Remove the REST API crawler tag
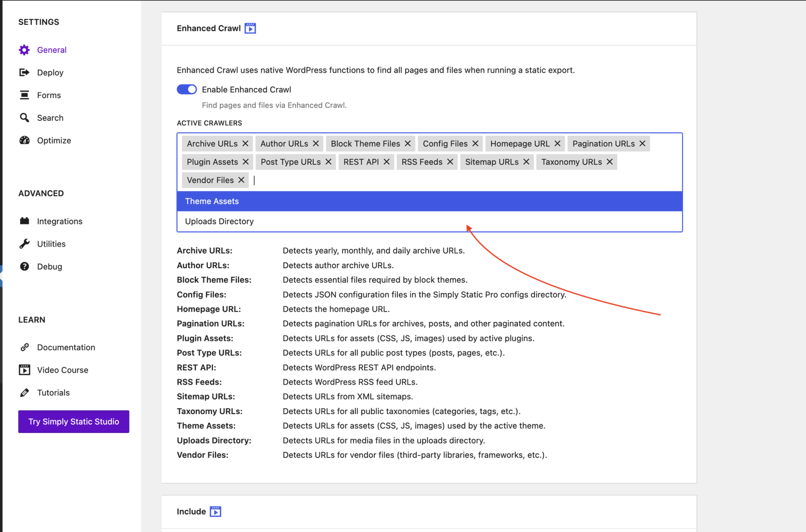The width and height of the screenshot is (806, 532). pyautogui.click(x=386, y=162)
